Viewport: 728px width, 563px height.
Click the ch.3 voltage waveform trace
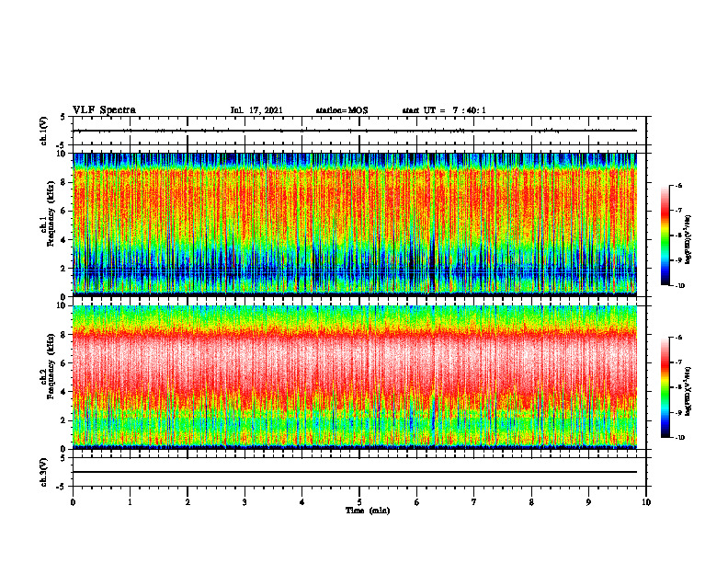355,472
